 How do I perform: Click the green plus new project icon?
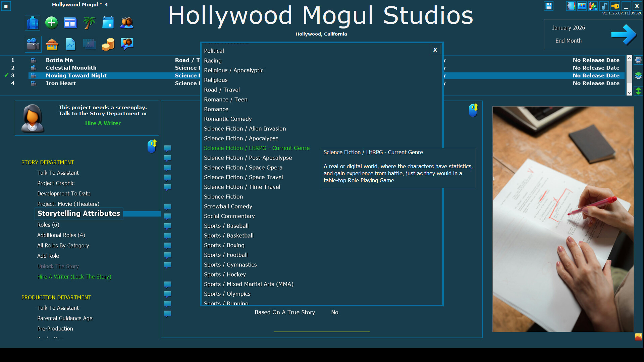coord(51,23)
